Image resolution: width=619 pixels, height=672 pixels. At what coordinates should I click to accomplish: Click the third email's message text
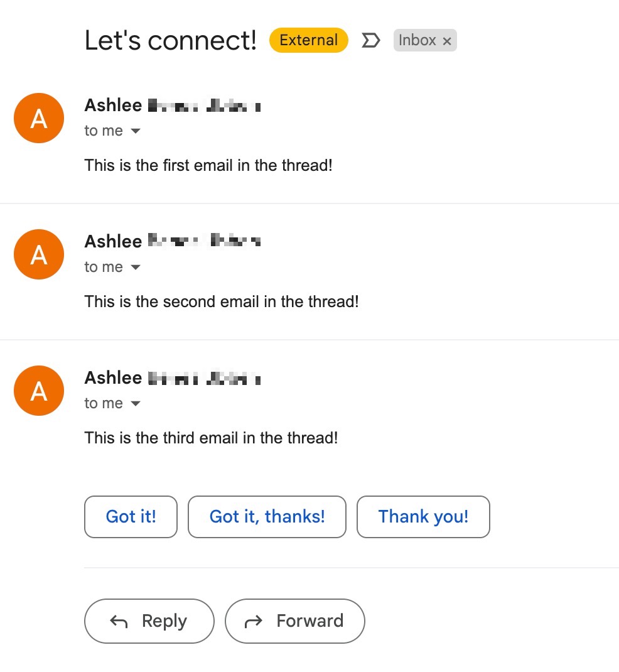click(x=211, y=438)
